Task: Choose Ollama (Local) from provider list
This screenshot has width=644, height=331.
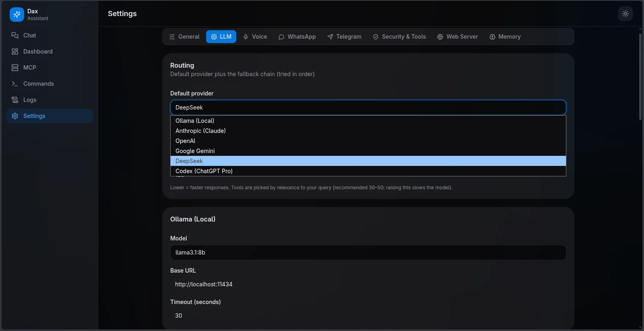Action: pyautogui.click(x=368, y=121)
